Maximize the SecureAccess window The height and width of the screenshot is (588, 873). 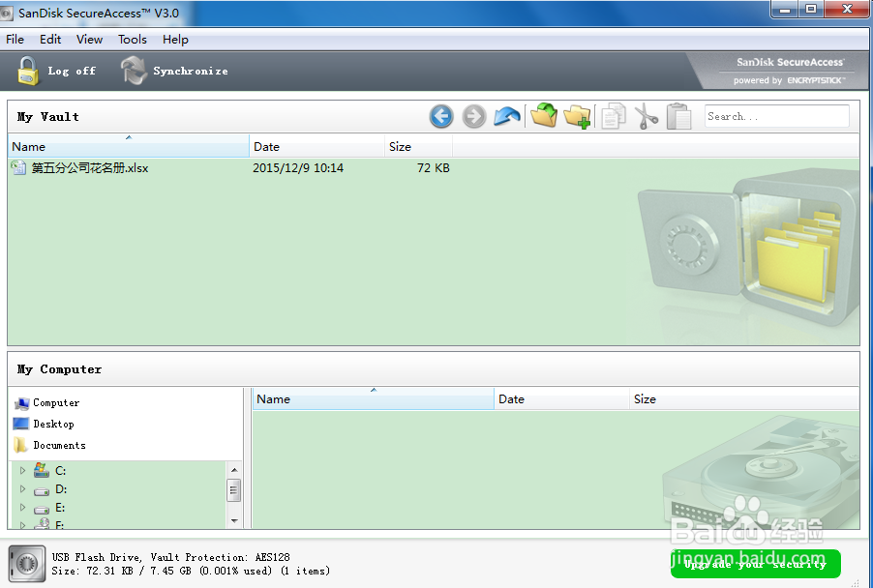point(811,9)
